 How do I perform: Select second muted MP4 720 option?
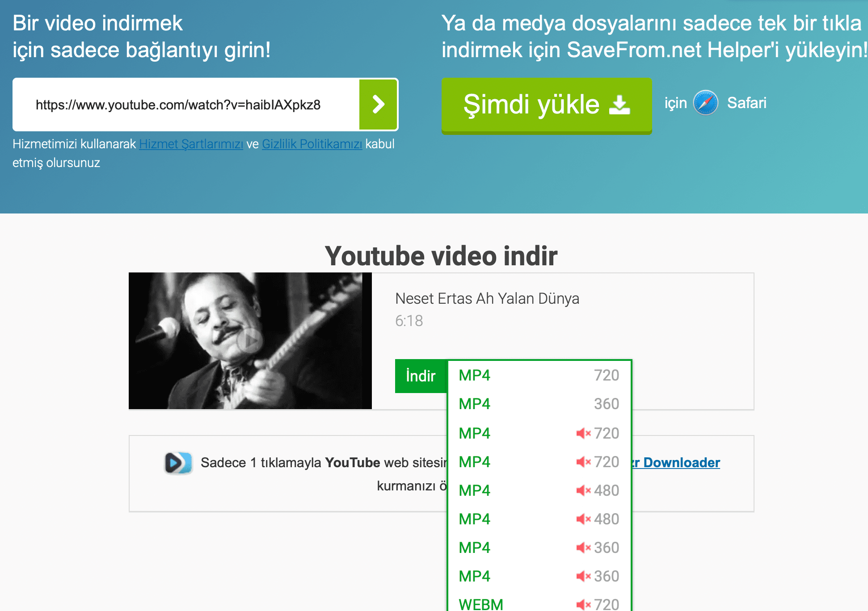click(539, 462)
